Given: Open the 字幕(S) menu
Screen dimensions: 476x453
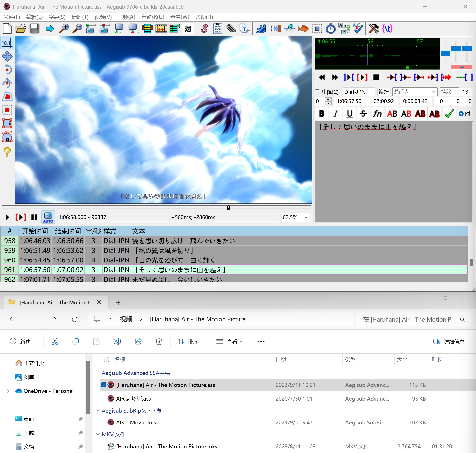Looking at the screenshot, I should pyautogui.click(x=57, y=17).
